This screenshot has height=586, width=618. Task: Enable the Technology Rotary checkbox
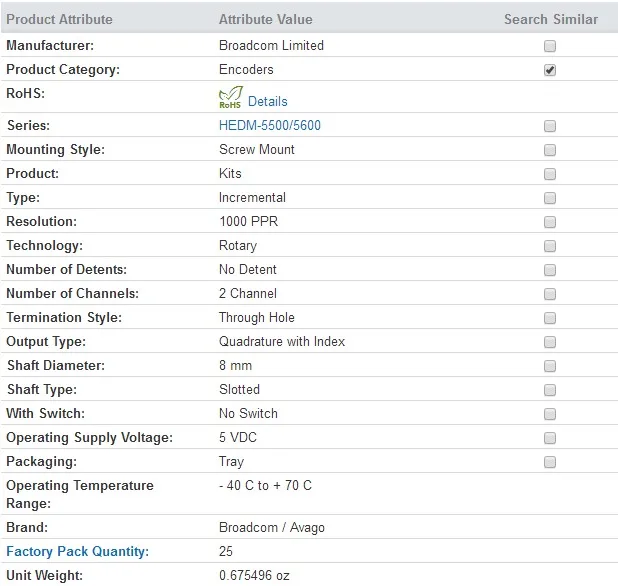click(x=550, y=246)
